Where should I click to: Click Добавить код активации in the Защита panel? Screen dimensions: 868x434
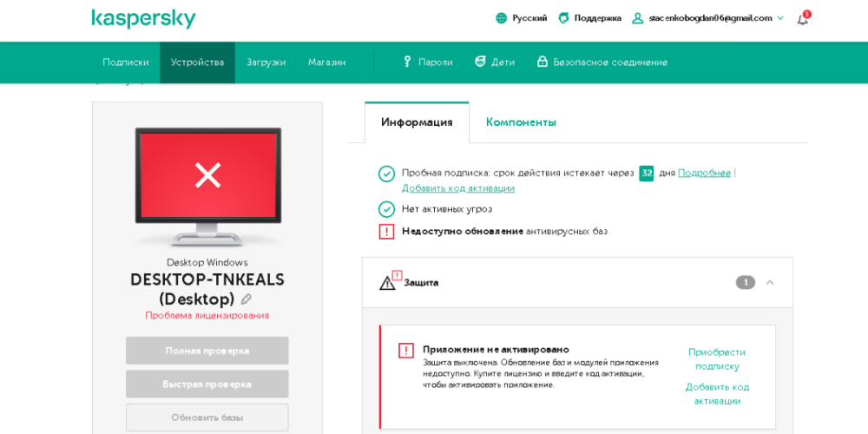(717, 393)
